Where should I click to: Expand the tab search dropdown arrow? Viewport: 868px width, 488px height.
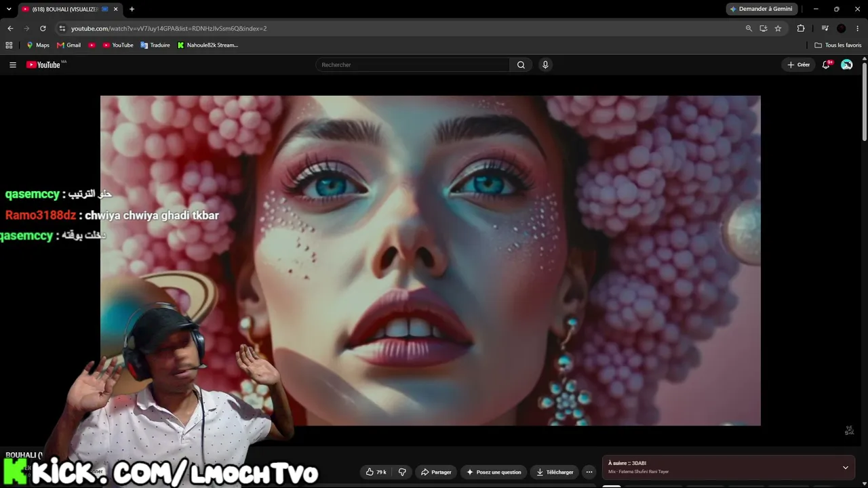(9, 9)
